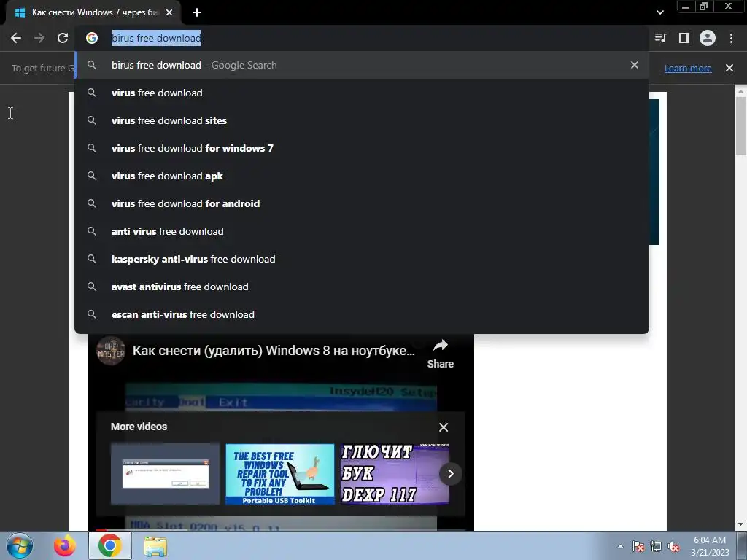
Task: Click the forward navigation arrow
Action: pos(39,38)
